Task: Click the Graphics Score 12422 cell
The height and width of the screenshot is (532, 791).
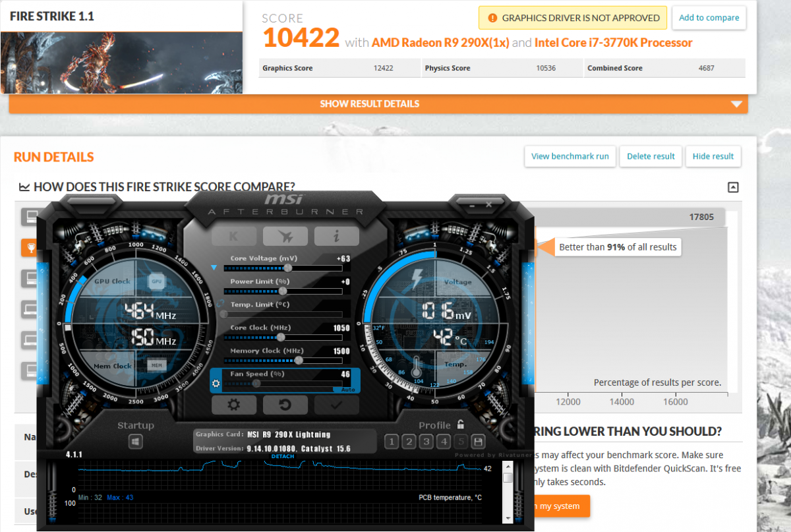Action: 339,68
